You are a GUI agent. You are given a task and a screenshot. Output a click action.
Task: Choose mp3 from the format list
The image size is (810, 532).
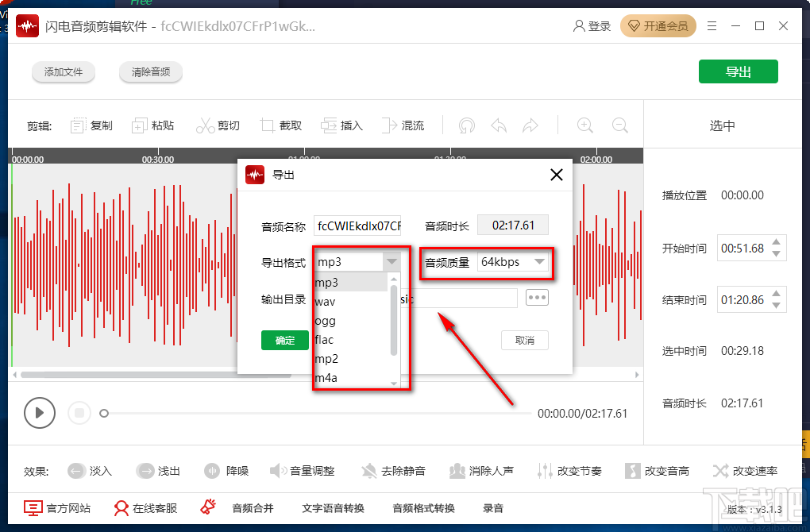click(351, 283)
